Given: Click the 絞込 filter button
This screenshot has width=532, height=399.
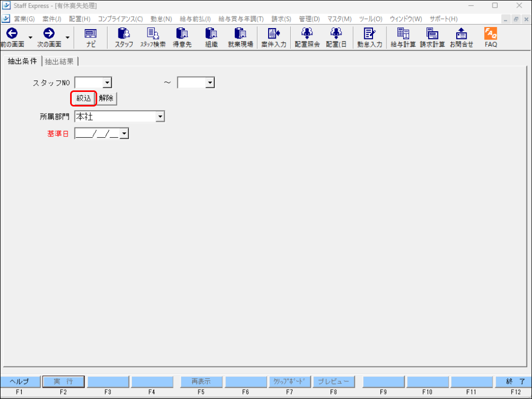Looking at the screenshot, I should point(84,98).
